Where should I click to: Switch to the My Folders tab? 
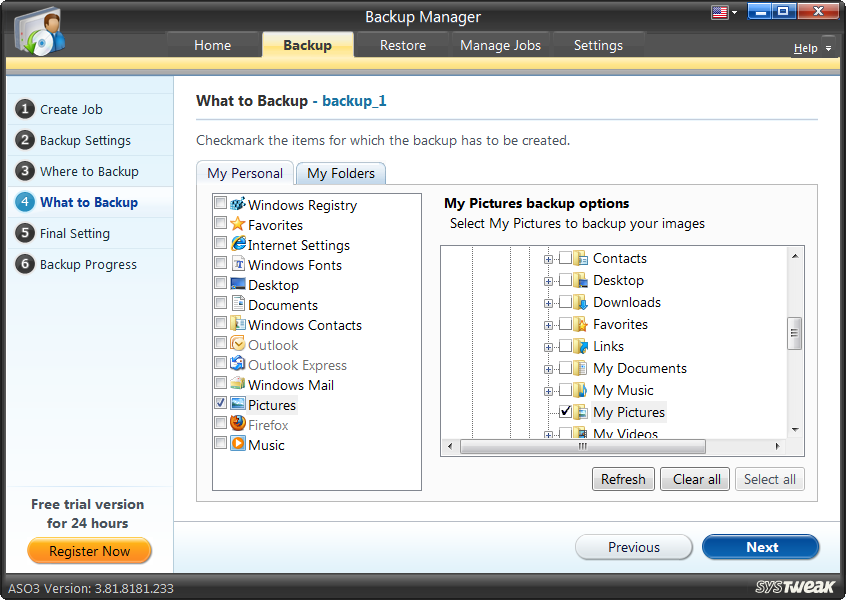[x=340, y=173]
